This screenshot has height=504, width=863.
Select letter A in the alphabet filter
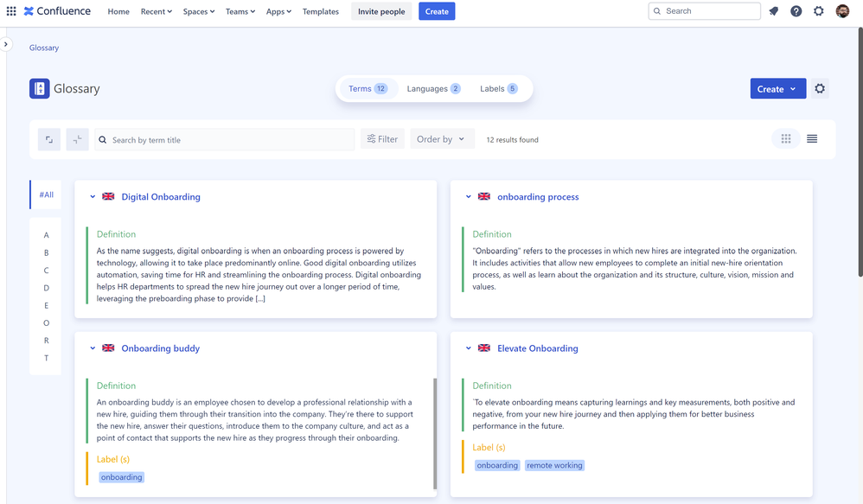pyautogui.click(x=46, y=234)
